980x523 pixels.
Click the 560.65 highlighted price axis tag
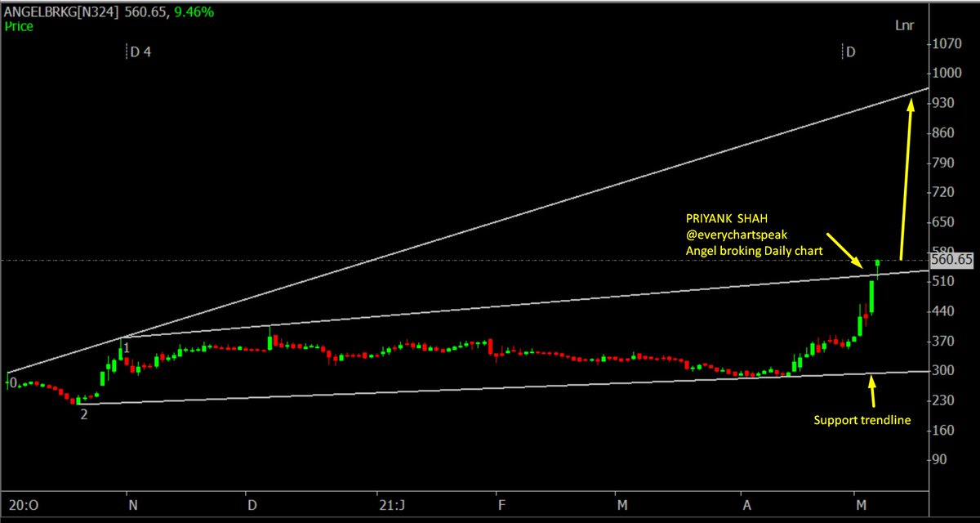point(951,260)
